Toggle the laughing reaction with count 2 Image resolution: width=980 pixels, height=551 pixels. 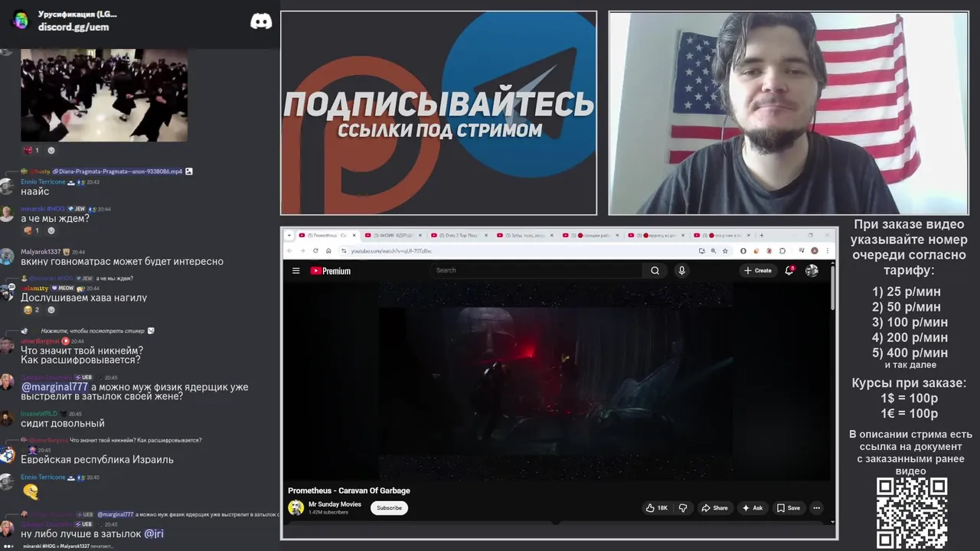point(31,310)
